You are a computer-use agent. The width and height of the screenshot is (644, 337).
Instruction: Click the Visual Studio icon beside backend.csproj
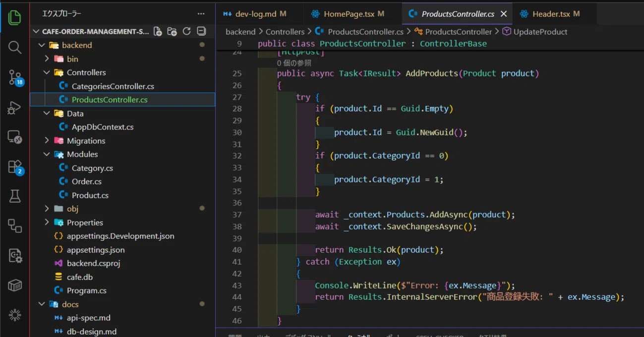pos(59,263)
